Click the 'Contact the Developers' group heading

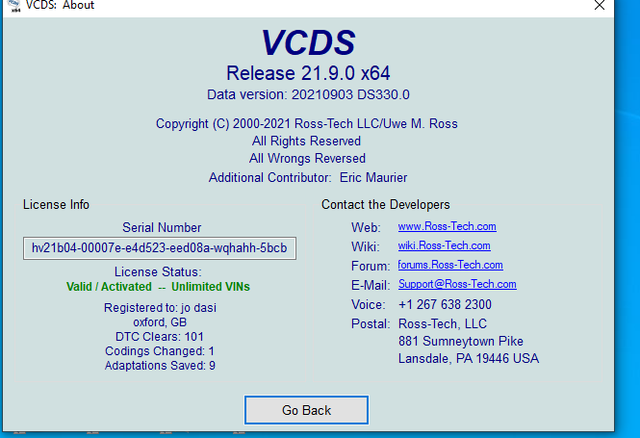[385, 205]
